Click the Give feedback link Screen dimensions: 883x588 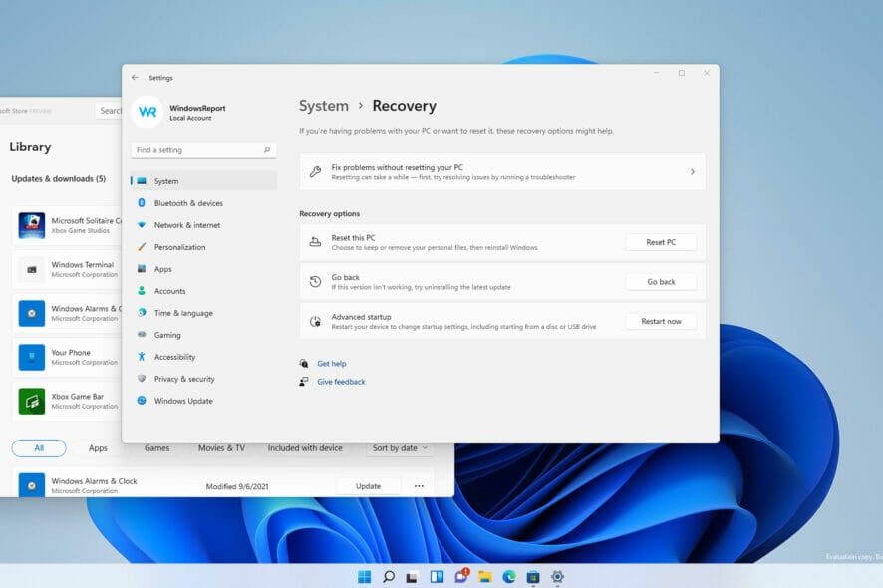[x=341, y=382]
